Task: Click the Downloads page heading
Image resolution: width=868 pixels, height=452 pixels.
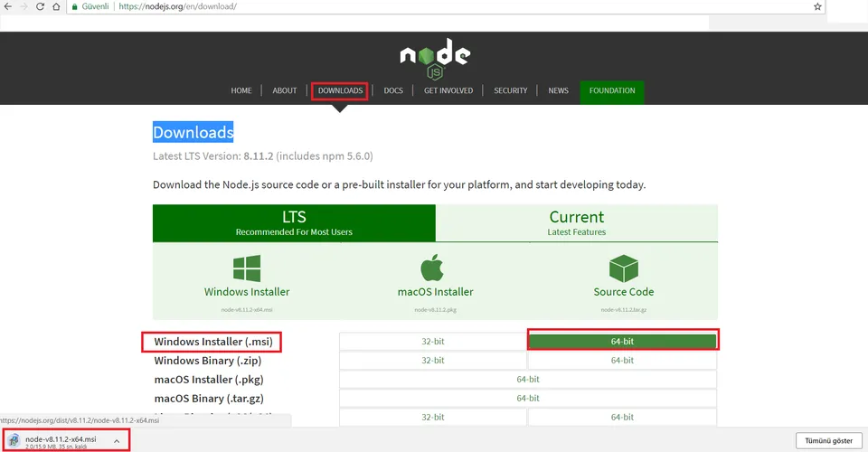Action: [x=193, y=132]
